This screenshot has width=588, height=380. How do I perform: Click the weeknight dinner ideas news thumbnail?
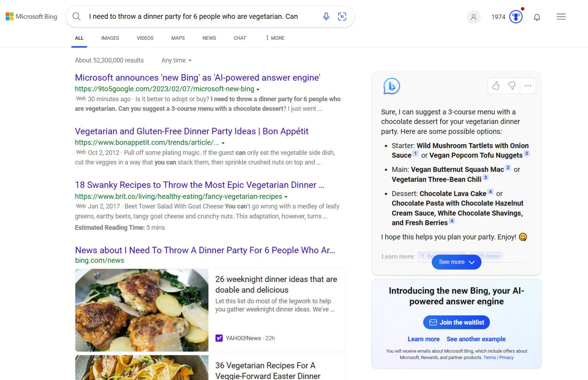[142, 310]
